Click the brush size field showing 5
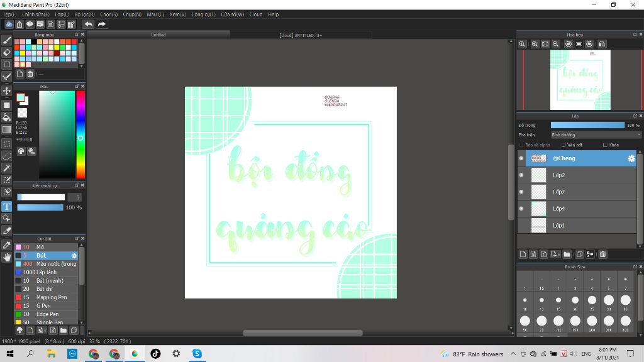The image size is (644, 362). click(x=74, y=197)
